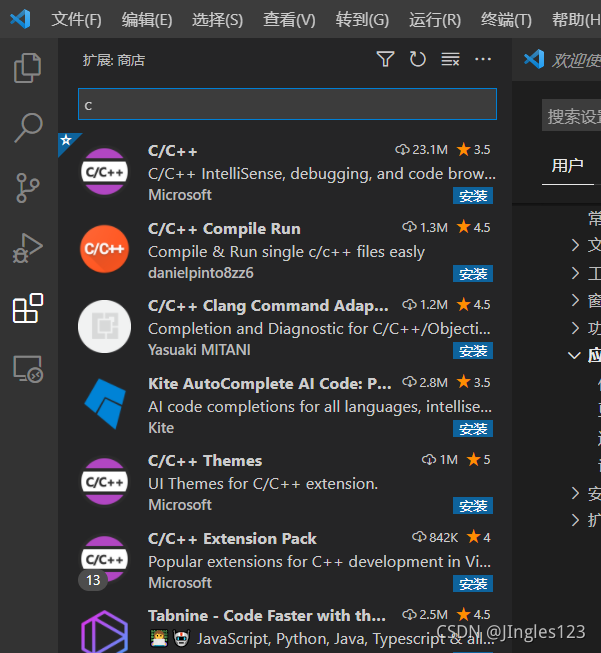Image resolution: width=601 pixels, height=653 pixels.
Task: Clear extensions search results icon
Action: [x=450, y=59]
